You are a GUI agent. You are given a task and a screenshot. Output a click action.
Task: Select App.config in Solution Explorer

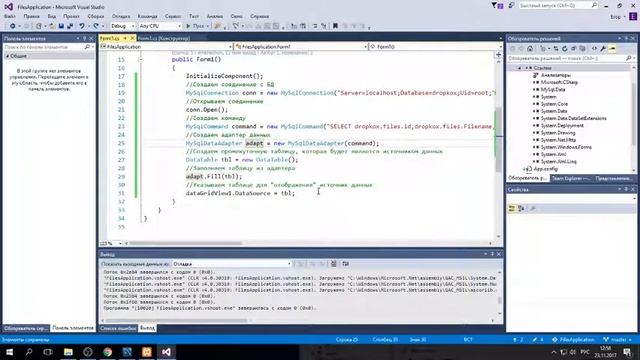point(545,169)
